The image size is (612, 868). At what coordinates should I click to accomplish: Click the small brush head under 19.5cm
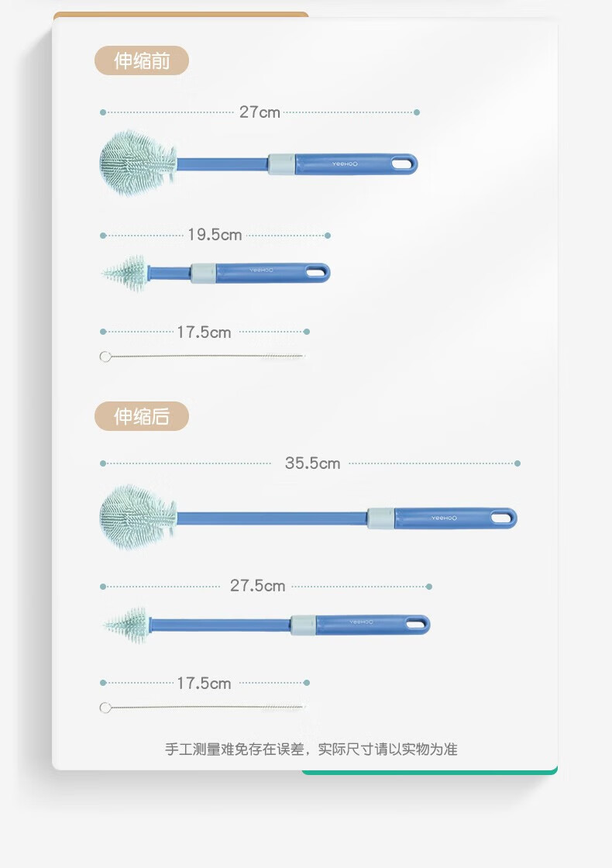pos(125,273)
